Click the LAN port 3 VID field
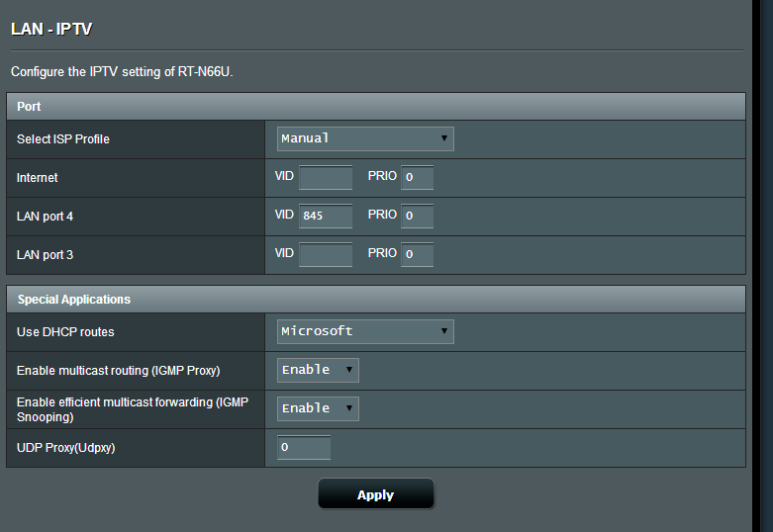 tap(326, 254)
